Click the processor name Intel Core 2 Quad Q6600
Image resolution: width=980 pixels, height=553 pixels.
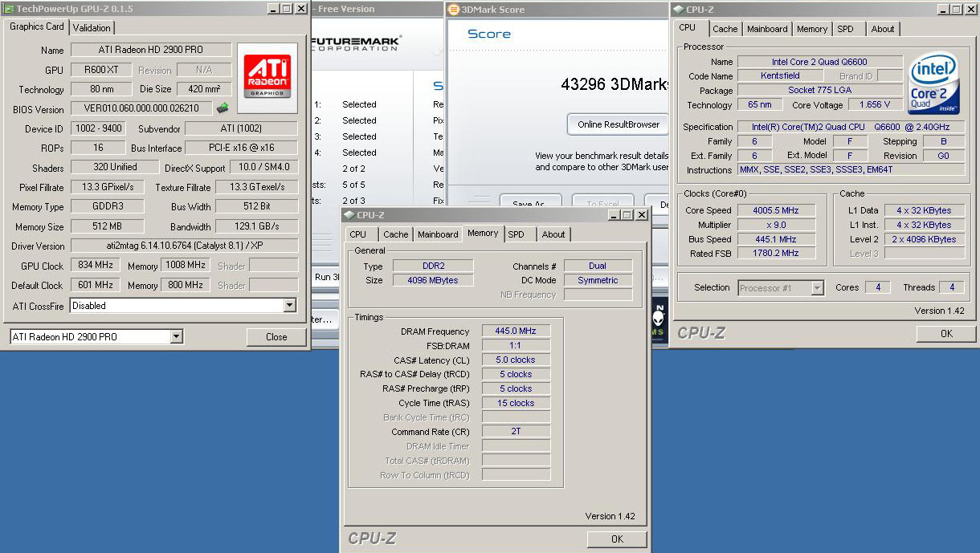pos(819,62)
